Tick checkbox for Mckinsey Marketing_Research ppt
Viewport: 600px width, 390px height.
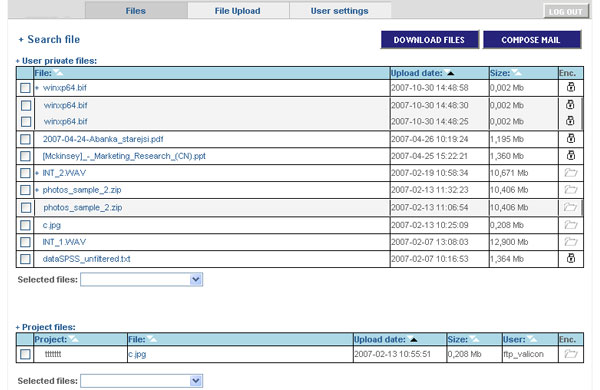click(25, 156)
